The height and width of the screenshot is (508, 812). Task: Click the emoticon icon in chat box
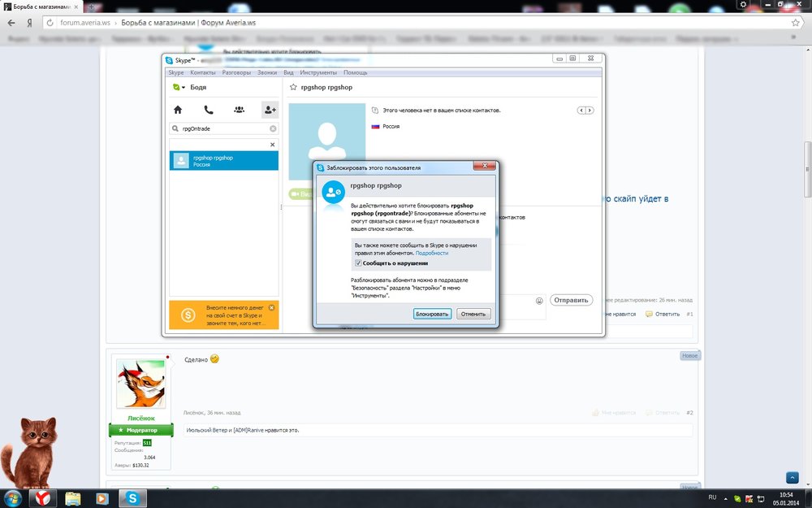pos(539,300)
